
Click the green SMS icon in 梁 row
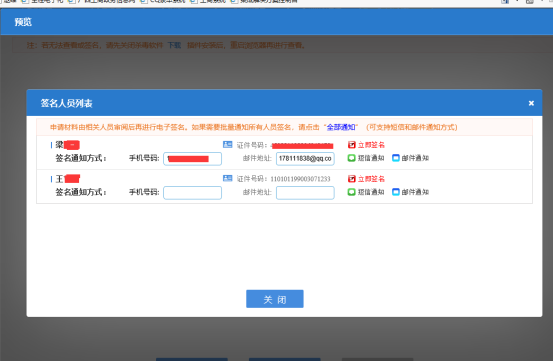tap(351, 158)
